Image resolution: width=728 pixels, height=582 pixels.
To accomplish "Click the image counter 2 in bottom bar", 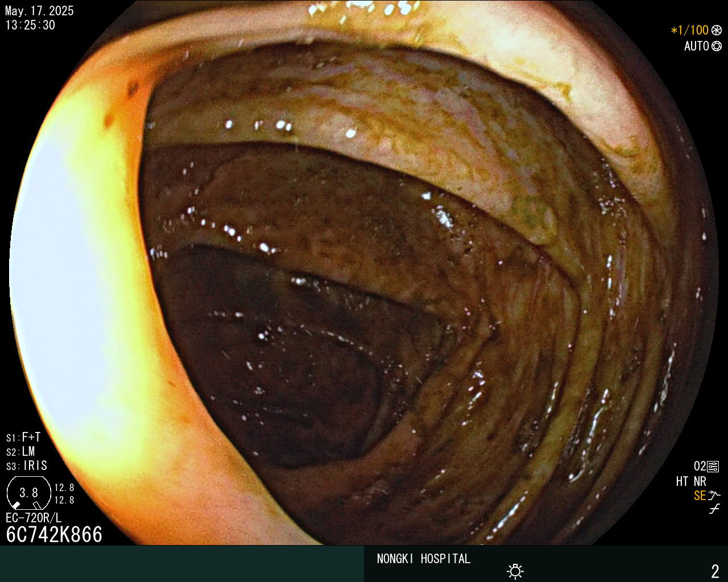I will pyautogui.click(x=715, y=571).
